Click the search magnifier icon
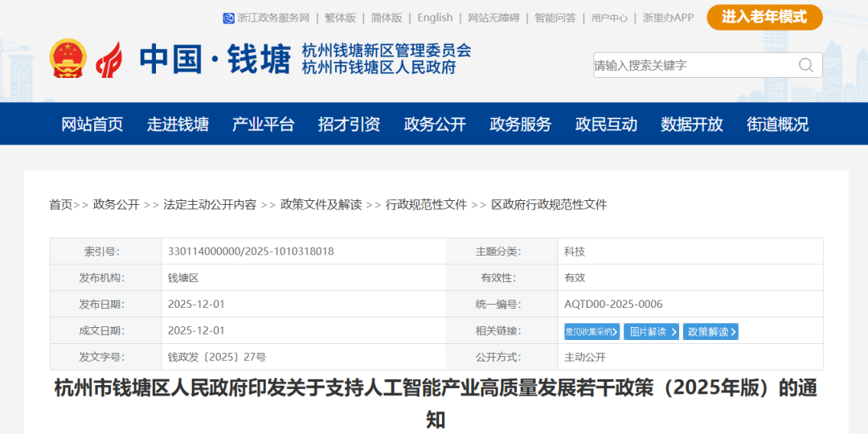Image resolution: width=868 pixels, height=434 pixels. (805, 65)
